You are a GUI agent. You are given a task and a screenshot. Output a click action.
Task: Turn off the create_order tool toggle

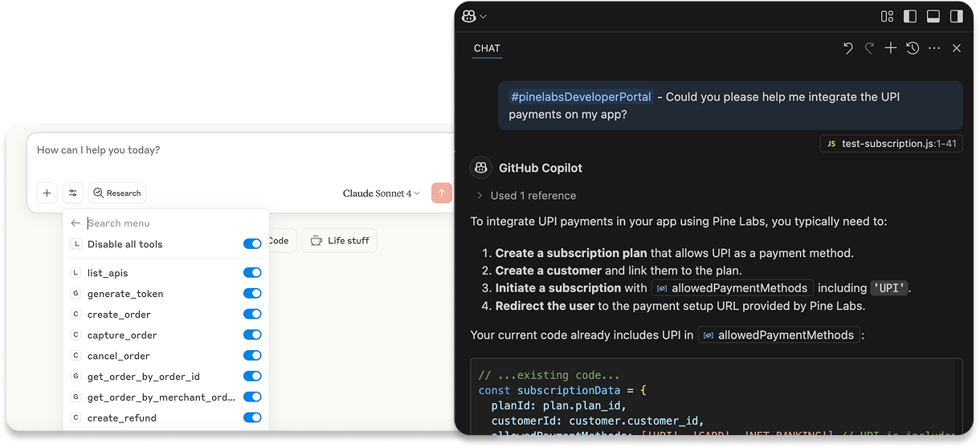click(252, 314)
